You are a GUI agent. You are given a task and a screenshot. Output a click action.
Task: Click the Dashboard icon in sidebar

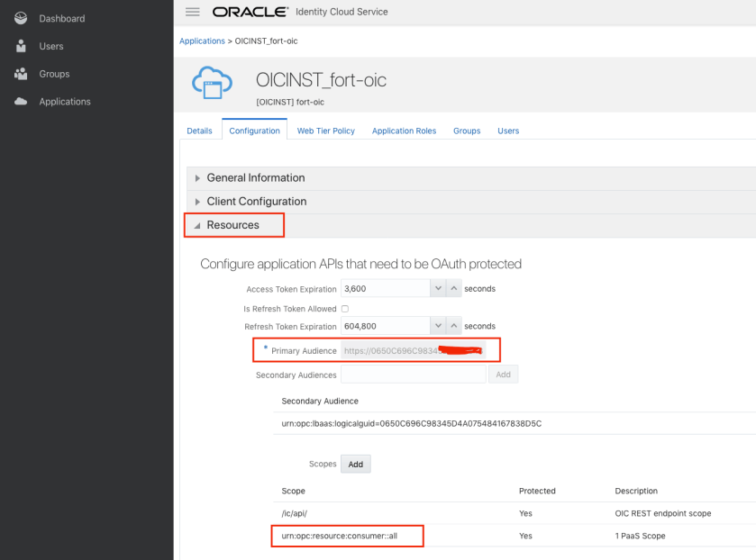pyautogui.click(x=22, y=18)
